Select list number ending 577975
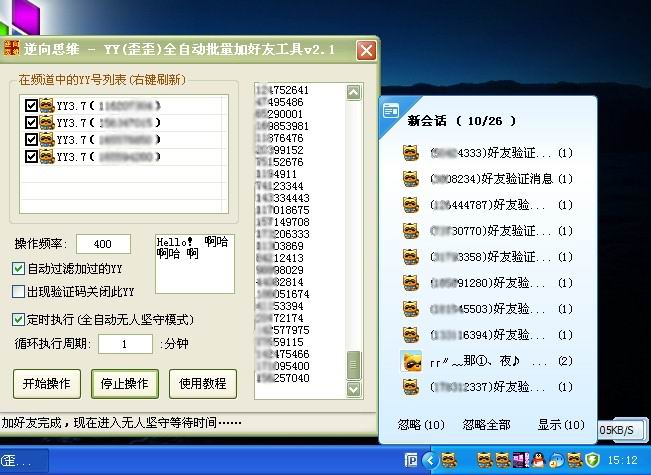651x475 pixels. [283, 330]
